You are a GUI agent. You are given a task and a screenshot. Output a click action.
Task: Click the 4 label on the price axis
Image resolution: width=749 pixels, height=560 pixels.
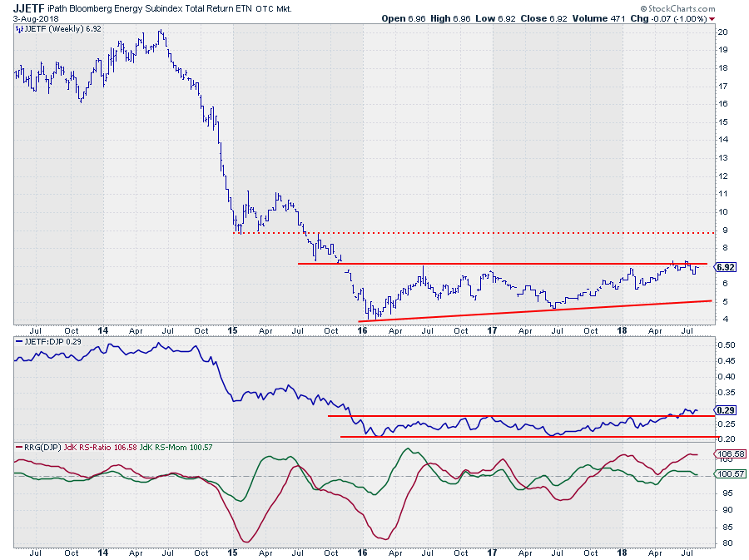725,320
